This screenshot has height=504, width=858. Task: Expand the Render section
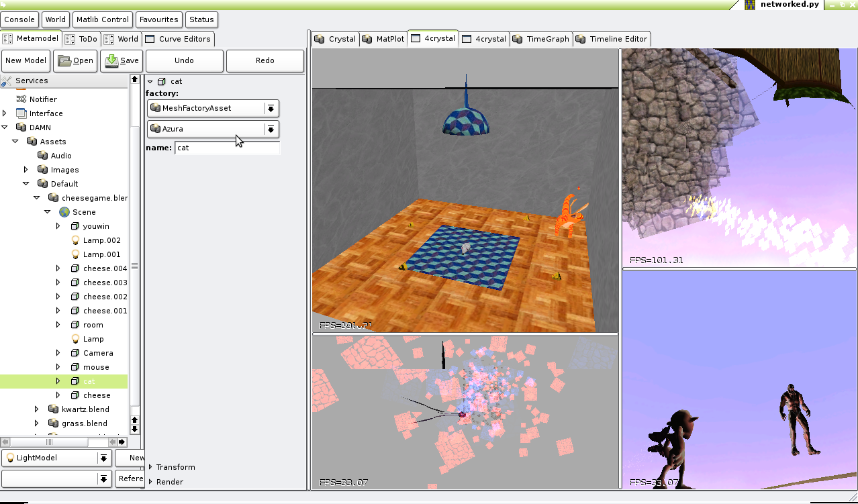pos(150,482)
